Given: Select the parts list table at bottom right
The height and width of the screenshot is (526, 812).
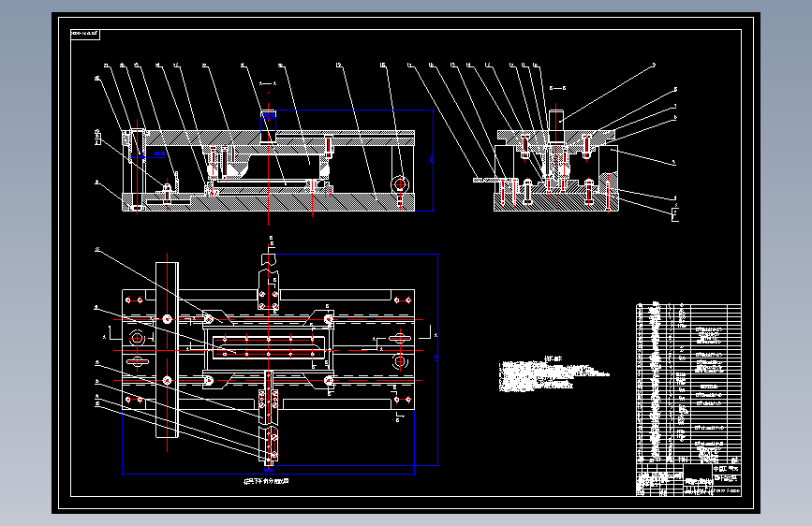Looking at the screenshot, I should coord(688,383).
